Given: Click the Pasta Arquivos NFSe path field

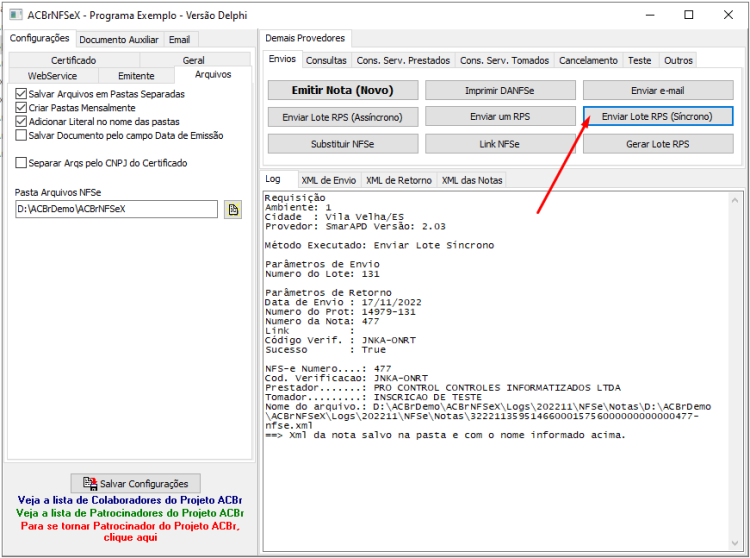Looking at the screenshot, I should pos(116,209).
